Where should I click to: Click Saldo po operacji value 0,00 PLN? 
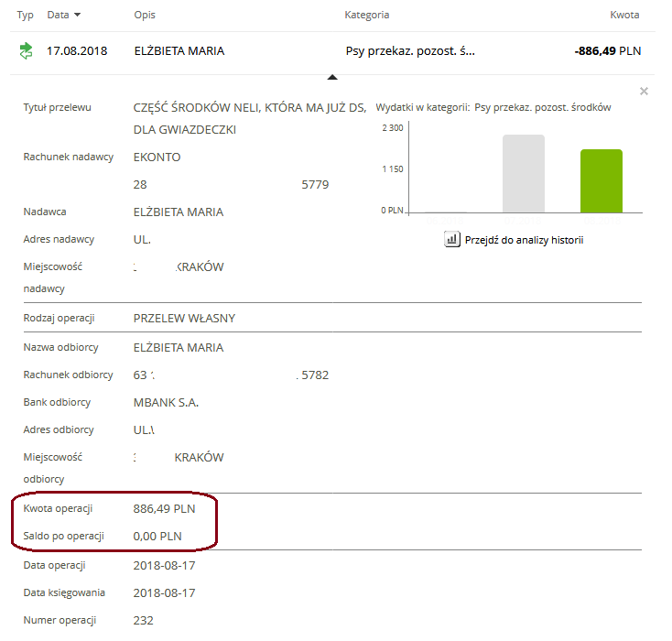(157, 537)
